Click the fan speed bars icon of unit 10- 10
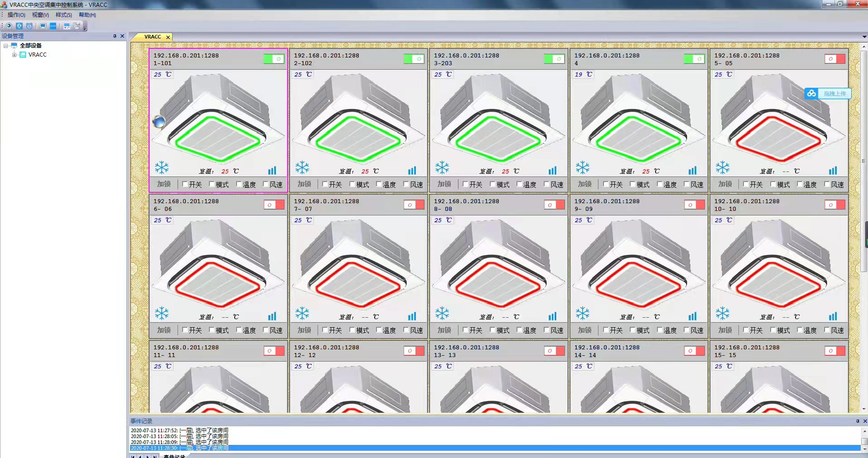The height and width of the screenshot is (458, 868). (833, 316)
